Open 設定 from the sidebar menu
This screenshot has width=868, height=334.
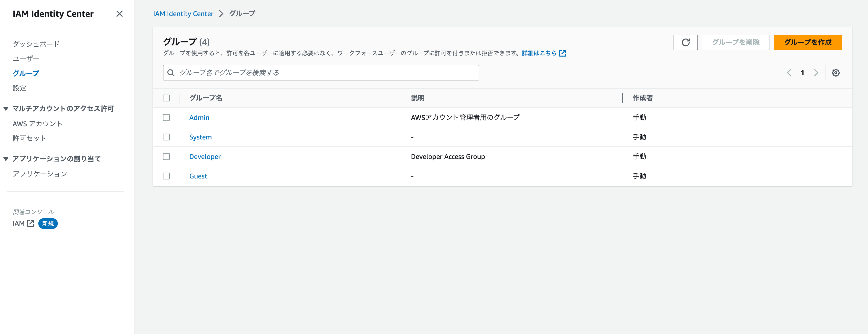point(20,88)
